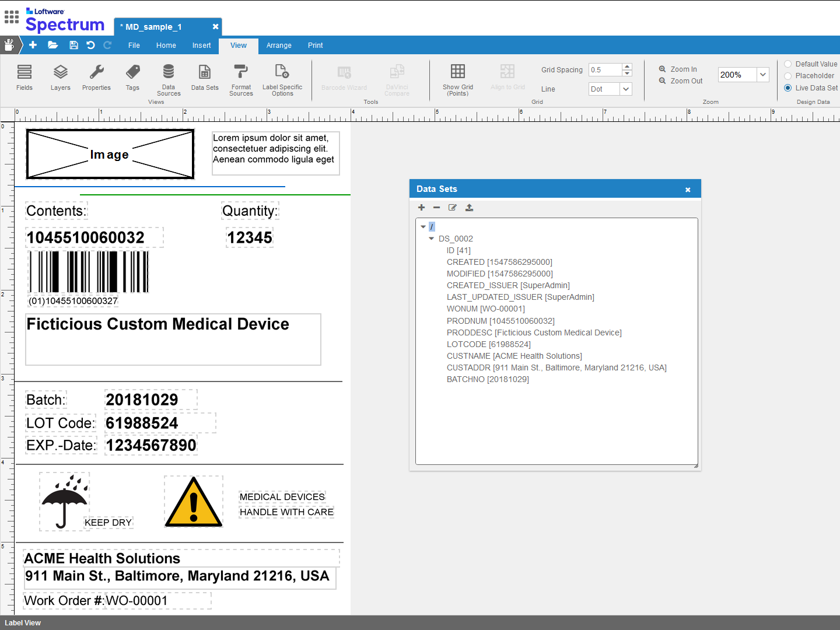The width and height of the screenshot is (840, 630).
Task: Upload a data set file
Action: [469, 208]
